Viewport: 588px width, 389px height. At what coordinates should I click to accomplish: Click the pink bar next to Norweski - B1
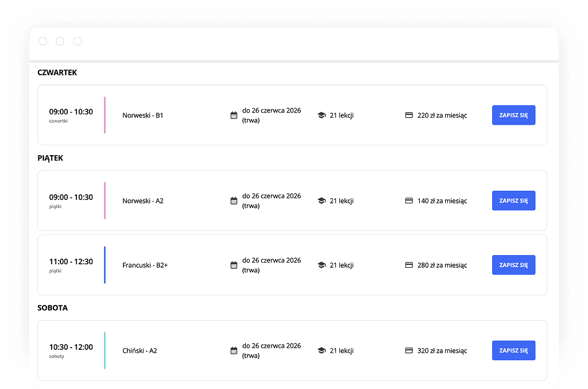click(105, 115)
